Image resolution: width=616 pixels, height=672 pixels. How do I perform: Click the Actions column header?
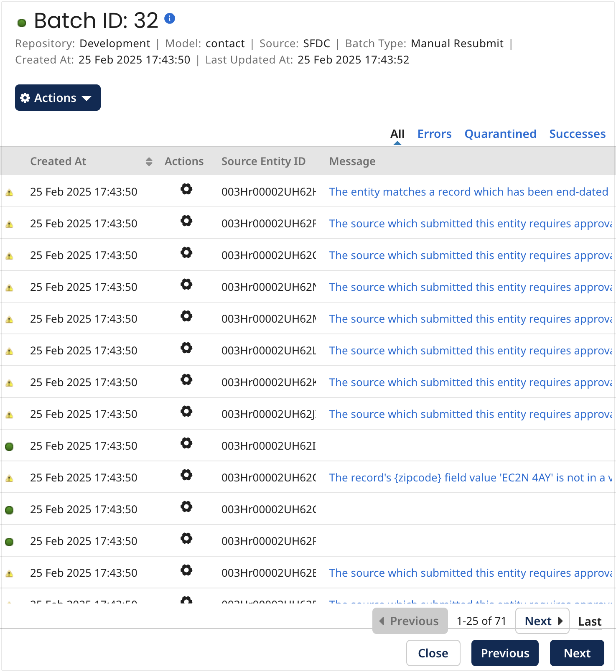(x=184, y=161)
